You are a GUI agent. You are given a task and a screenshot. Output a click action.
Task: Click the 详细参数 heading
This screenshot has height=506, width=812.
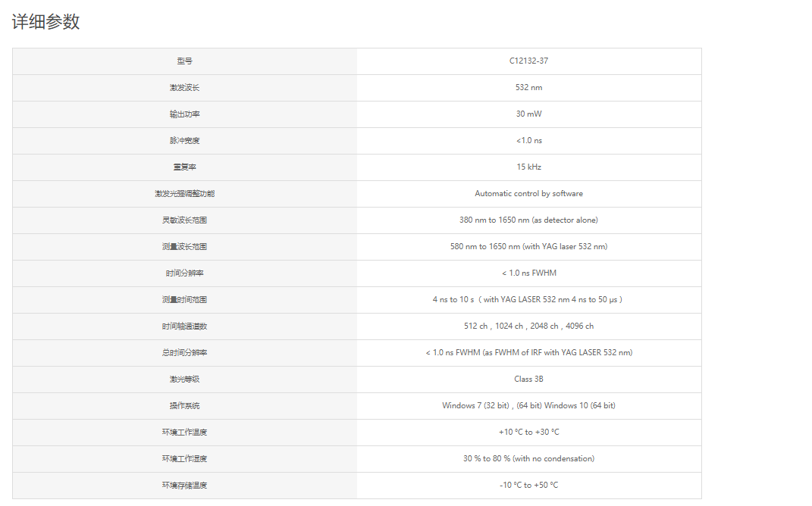(45, 22)
